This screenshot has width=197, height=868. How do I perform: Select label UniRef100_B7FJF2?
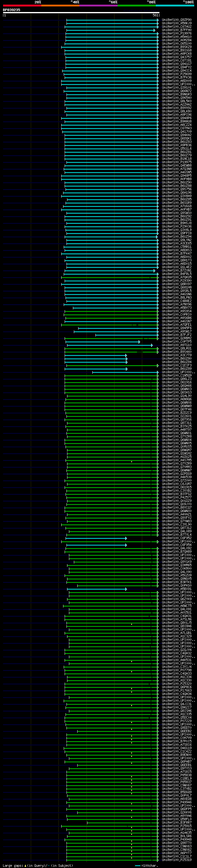pos(177,335)
